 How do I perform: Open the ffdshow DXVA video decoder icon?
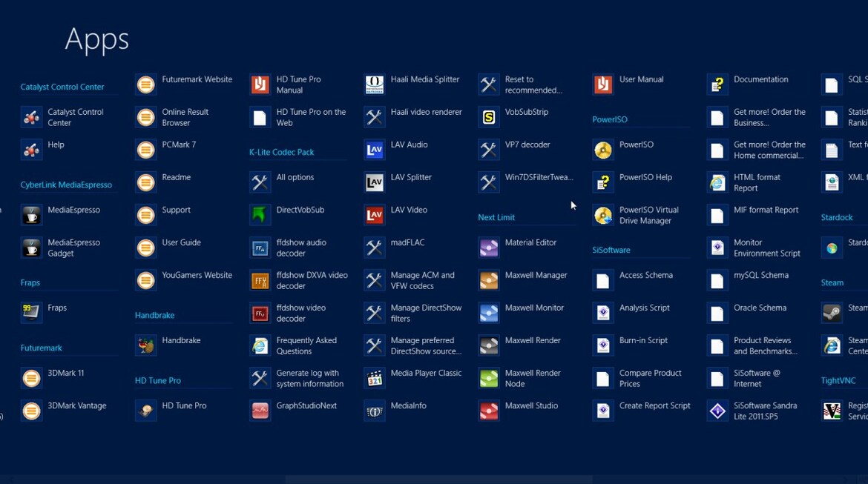coord(260,280)
